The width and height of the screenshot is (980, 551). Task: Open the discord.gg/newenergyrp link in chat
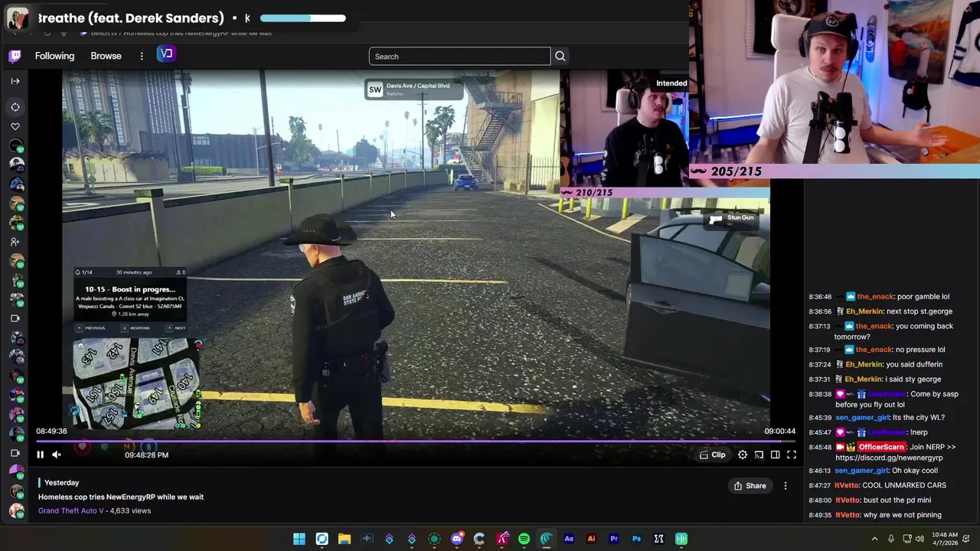(x=889, y=458)
